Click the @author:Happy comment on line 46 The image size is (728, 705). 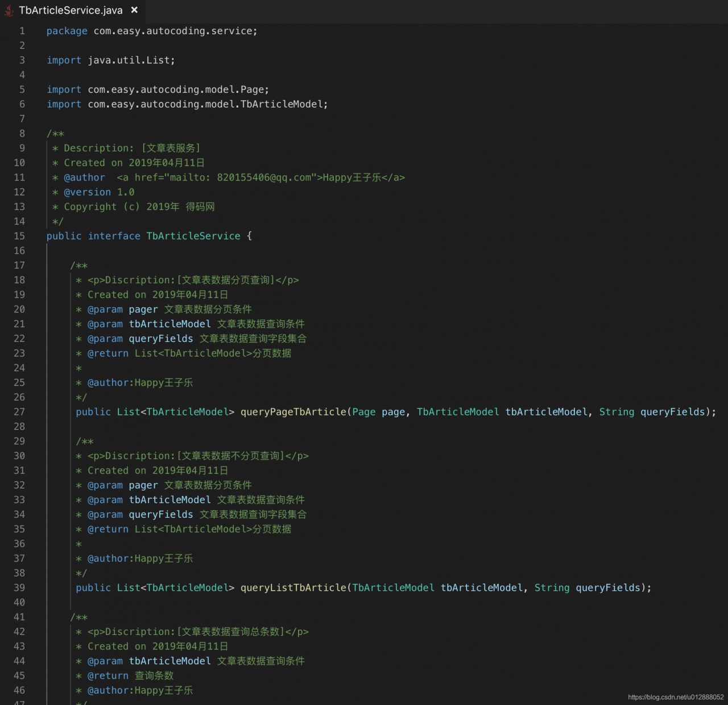pos(134,691)
